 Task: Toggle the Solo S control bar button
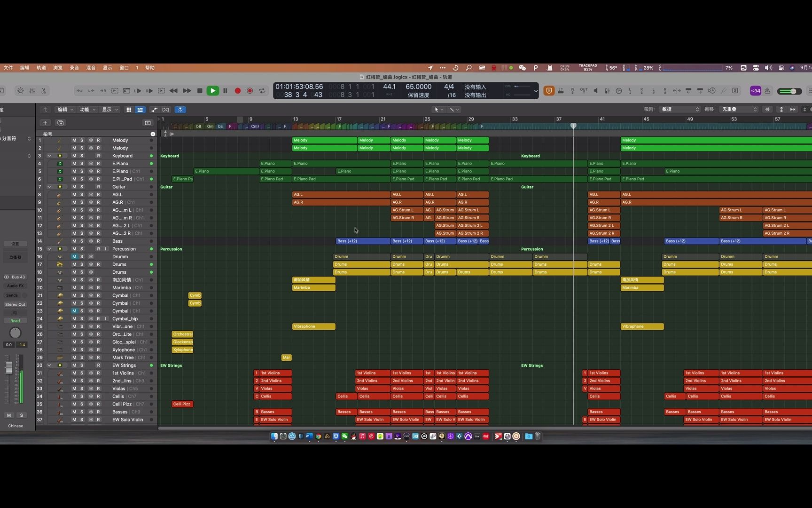(735, 91)
